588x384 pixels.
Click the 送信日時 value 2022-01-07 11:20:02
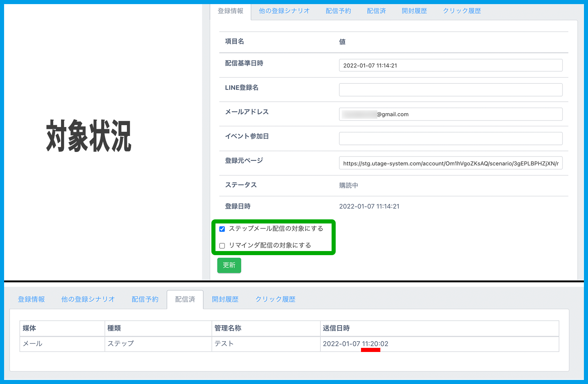355,344
